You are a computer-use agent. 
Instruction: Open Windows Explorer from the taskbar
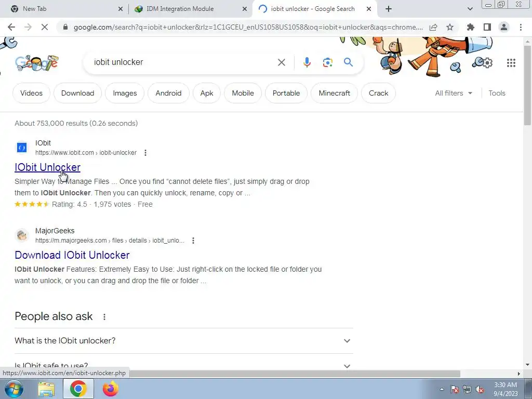point(46,389)
